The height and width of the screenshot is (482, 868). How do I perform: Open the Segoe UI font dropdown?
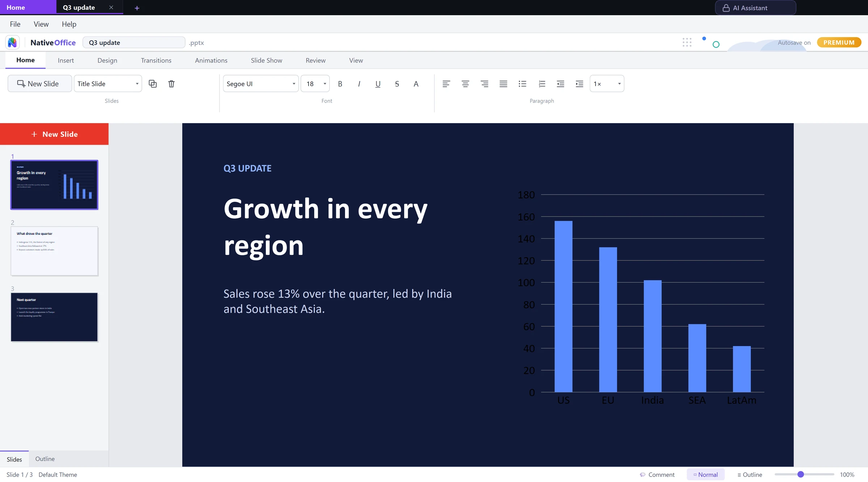[261, 84]
